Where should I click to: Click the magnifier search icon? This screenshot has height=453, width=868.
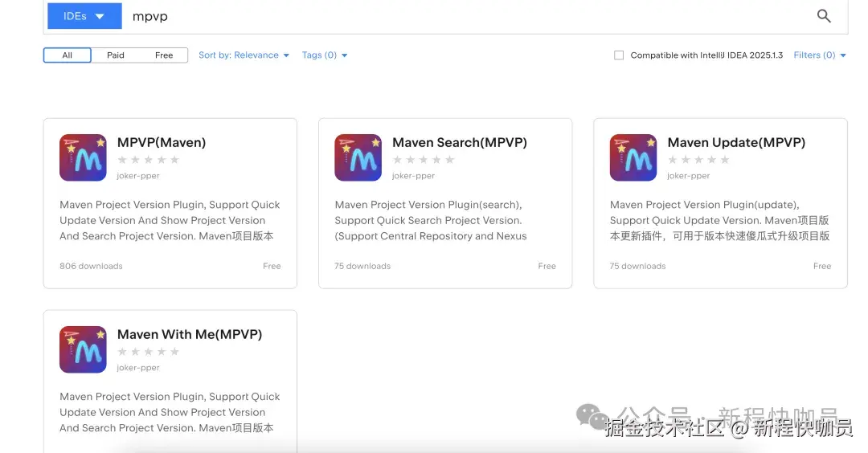point(824,16)
